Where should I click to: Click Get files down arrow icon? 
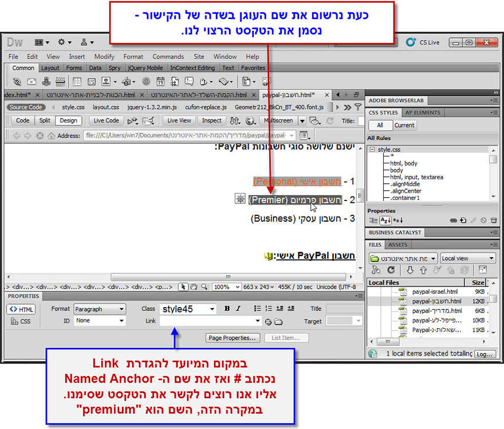(x=410, y=270)
